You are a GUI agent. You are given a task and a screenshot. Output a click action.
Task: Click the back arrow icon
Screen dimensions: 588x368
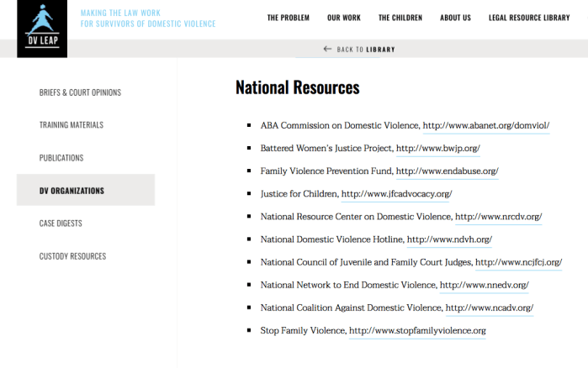pyautogui.click(x=327, y=49)
